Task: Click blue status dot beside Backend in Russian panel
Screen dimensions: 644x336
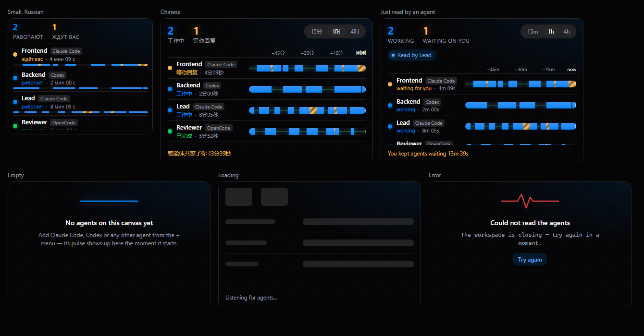Action: [x=15, y=78]
